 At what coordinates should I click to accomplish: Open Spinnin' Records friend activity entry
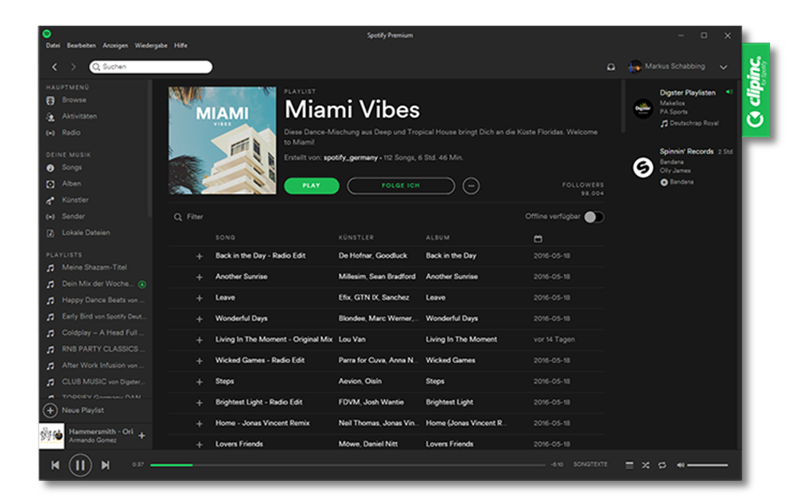pos(683,167)
